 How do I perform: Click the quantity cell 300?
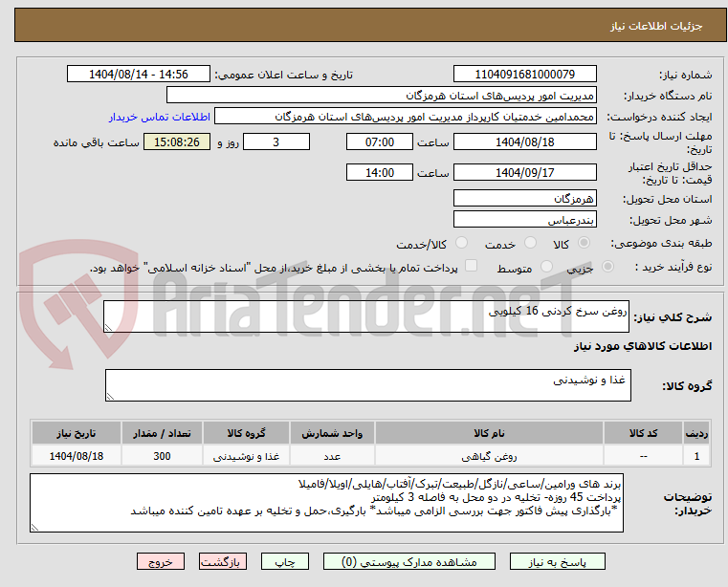162,456
